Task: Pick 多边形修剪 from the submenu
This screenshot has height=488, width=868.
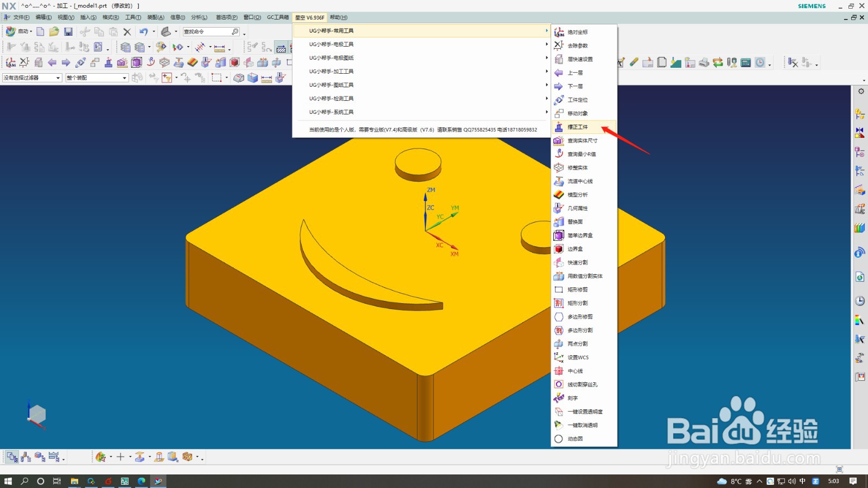Action: coord(584,317)
